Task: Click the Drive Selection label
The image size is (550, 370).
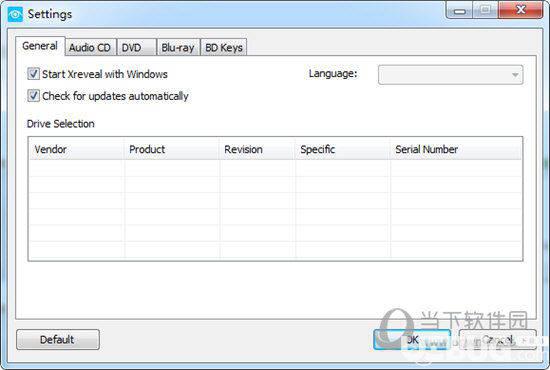Action: (x=61, y=124)
